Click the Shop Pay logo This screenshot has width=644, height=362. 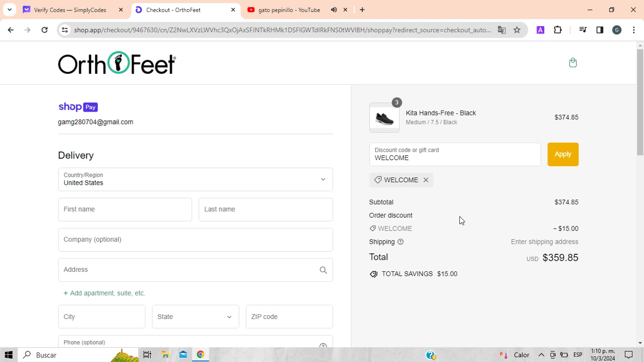(78, 107)
